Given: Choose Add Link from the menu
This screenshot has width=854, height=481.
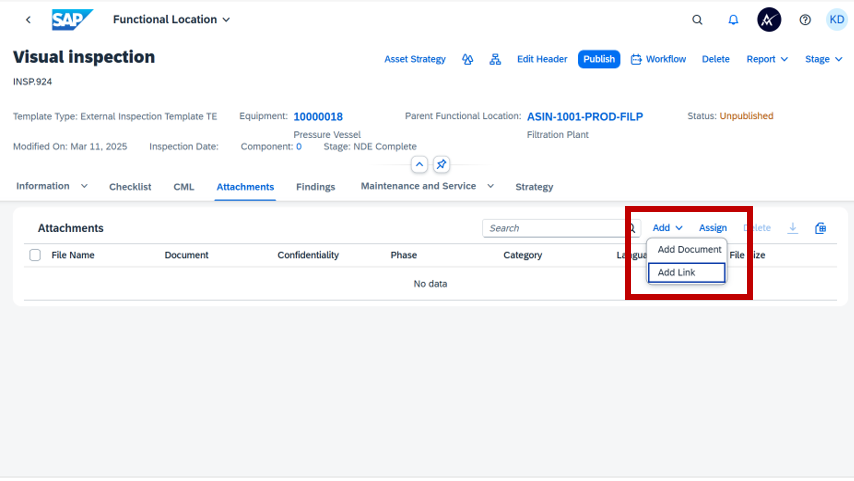Looking at the screenshot, I should tap(686, 272).
